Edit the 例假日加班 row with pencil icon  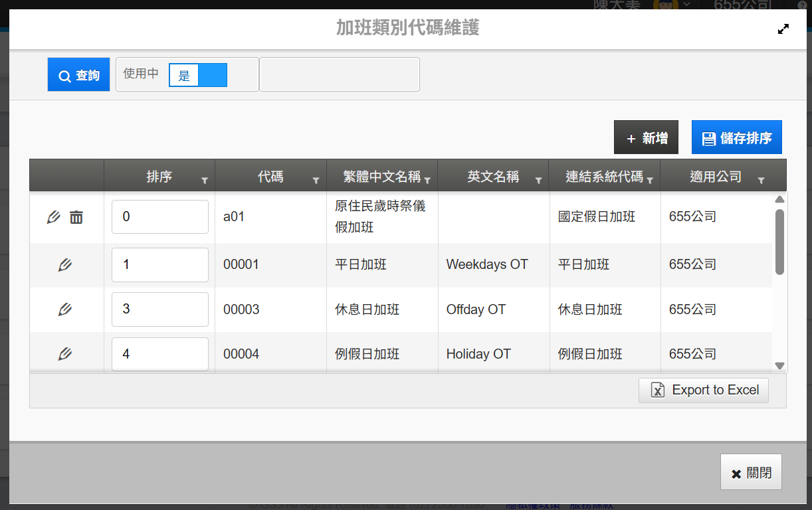[x=65, y=354]
